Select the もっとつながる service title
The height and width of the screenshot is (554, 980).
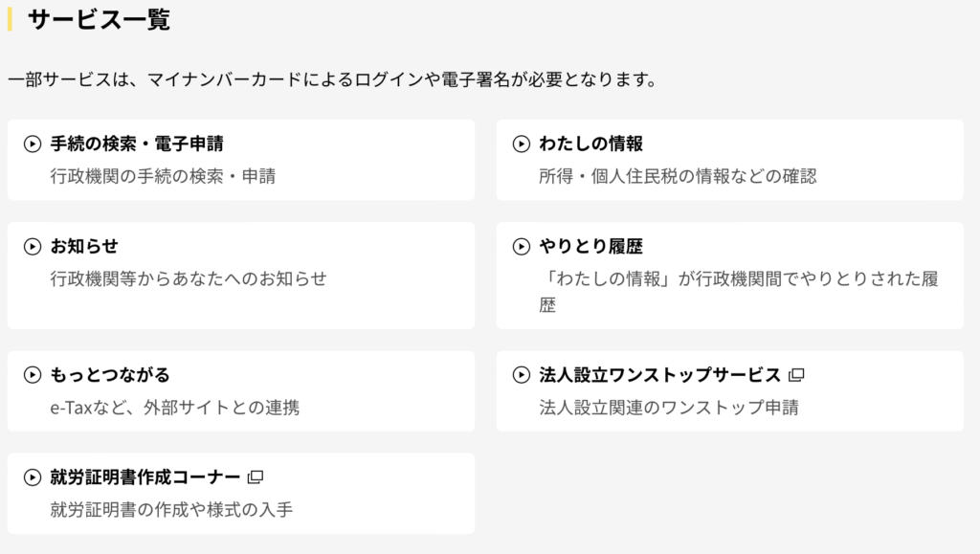pos(110,375)
